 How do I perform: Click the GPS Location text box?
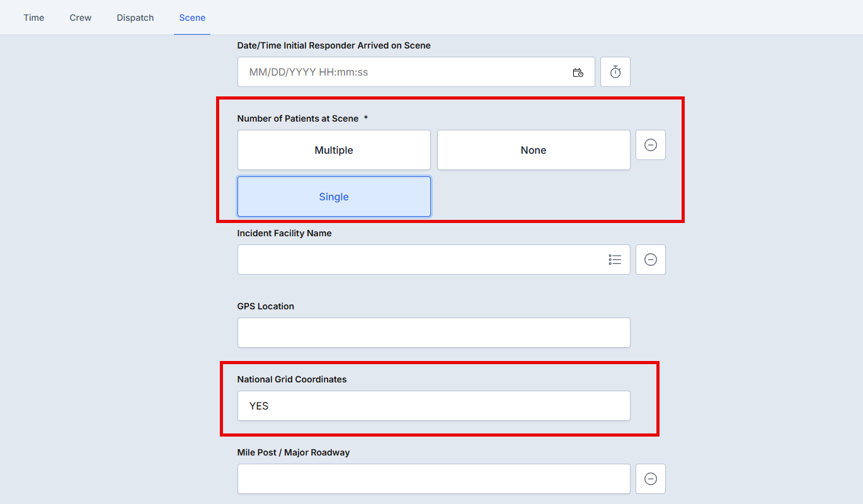(x=433, y=333)
